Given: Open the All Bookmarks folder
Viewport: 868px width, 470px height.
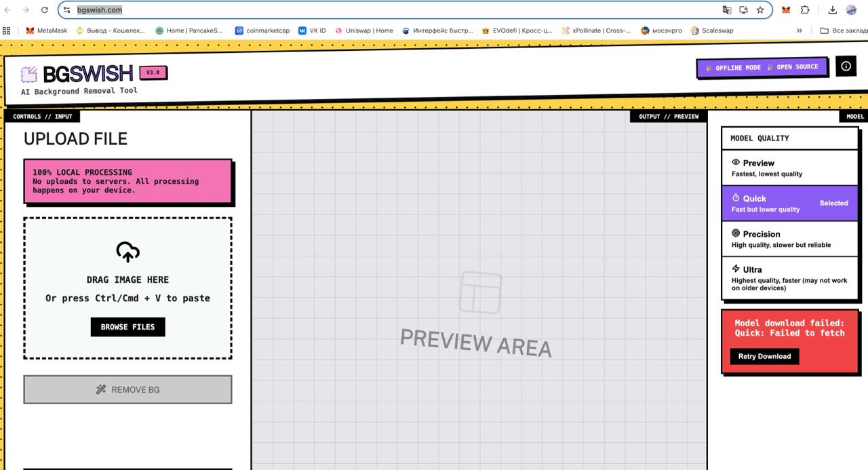Looking at the screenshot, I should [843, 31].
